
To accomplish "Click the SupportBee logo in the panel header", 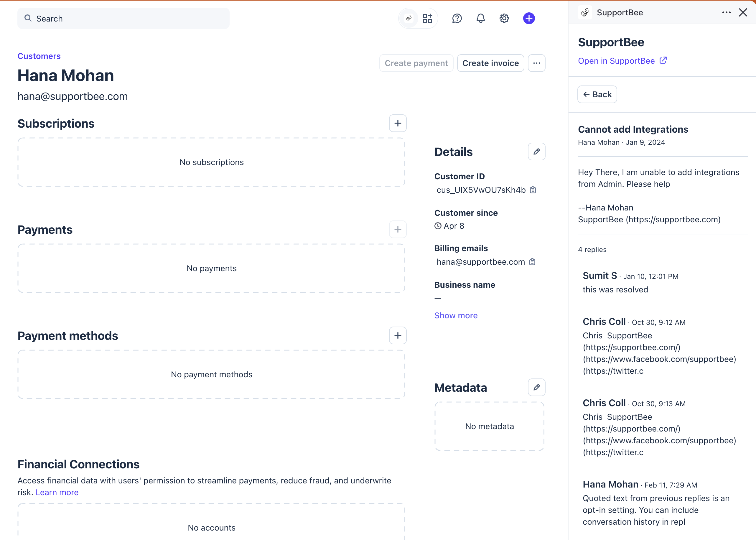I will click(x=585, y=12).
